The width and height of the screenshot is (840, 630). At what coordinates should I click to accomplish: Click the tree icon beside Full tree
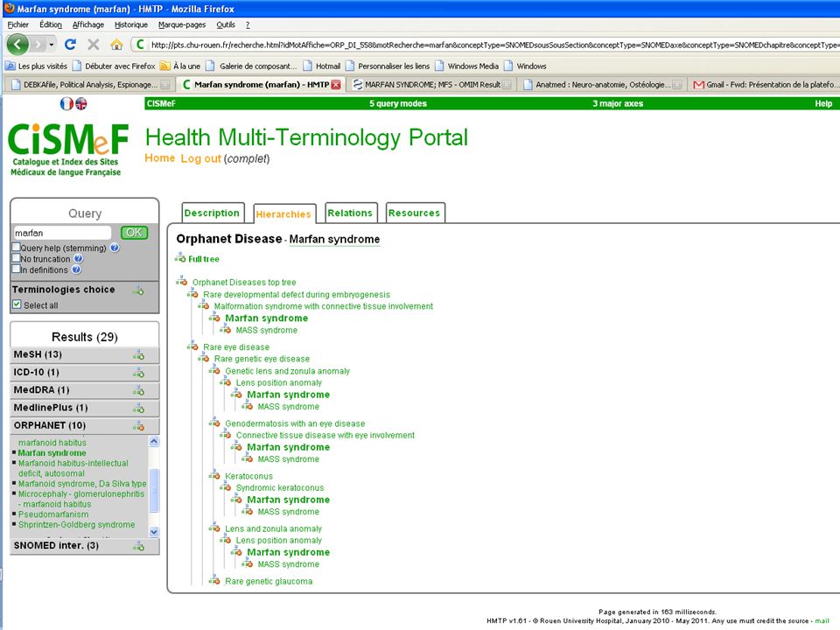pos(180,259)
